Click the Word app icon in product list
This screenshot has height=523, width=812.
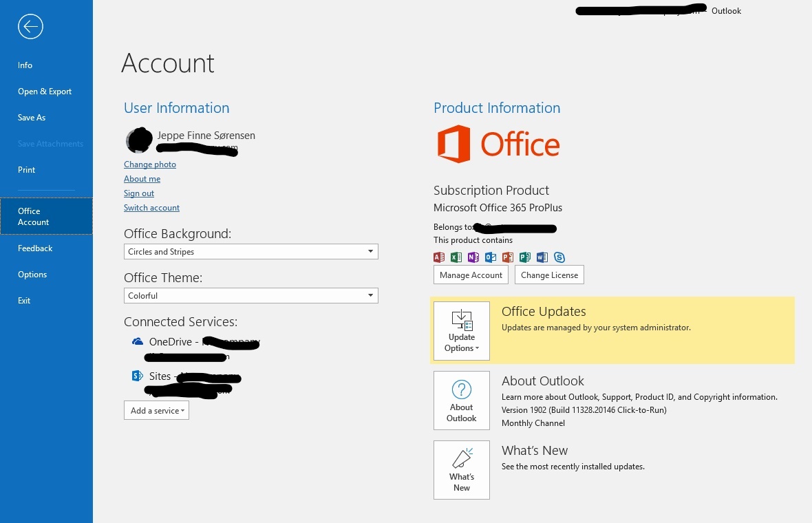[x=542, y=257]
